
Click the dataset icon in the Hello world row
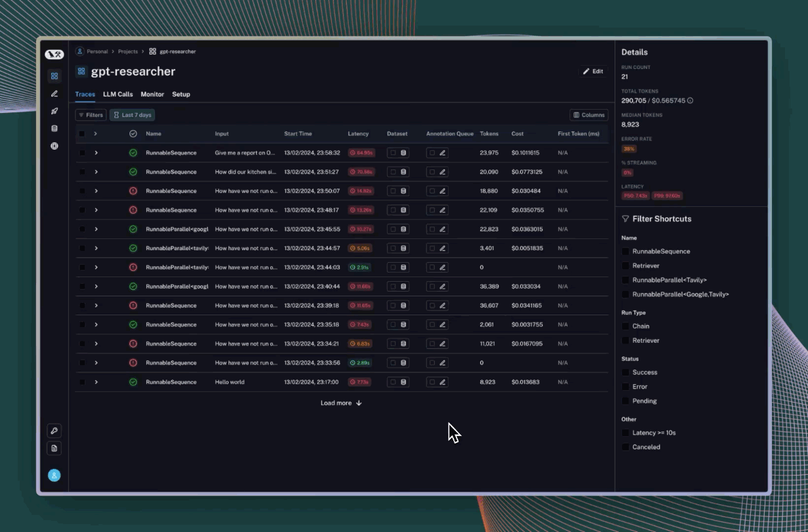403,382
